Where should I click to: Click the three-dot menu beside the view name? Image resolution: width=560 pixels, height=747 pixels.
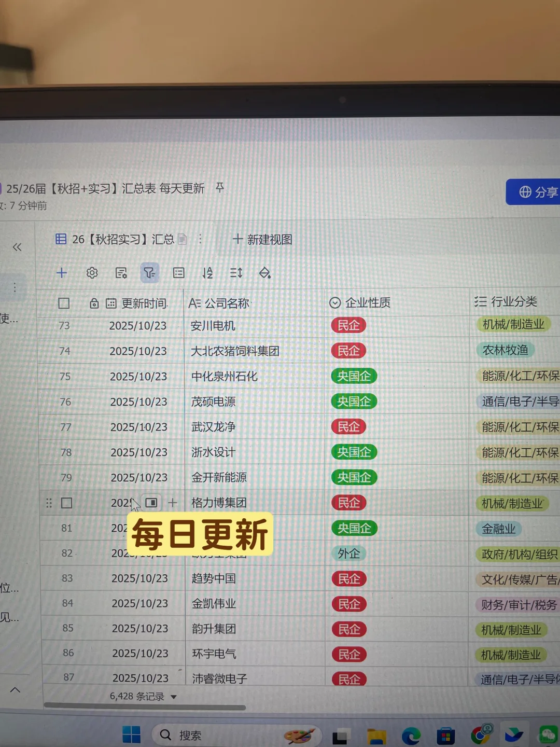pyautogui.click(x=201, y=239)
